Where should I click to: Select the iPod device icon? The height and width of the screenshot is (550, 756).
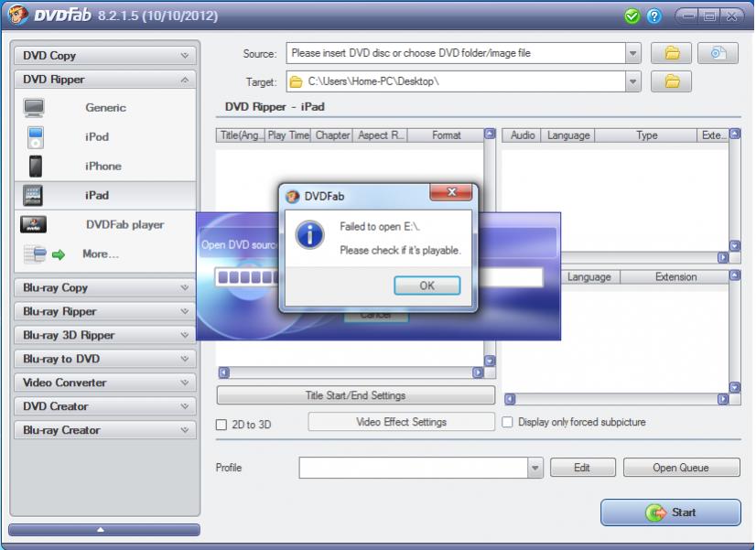pos(35,137)
